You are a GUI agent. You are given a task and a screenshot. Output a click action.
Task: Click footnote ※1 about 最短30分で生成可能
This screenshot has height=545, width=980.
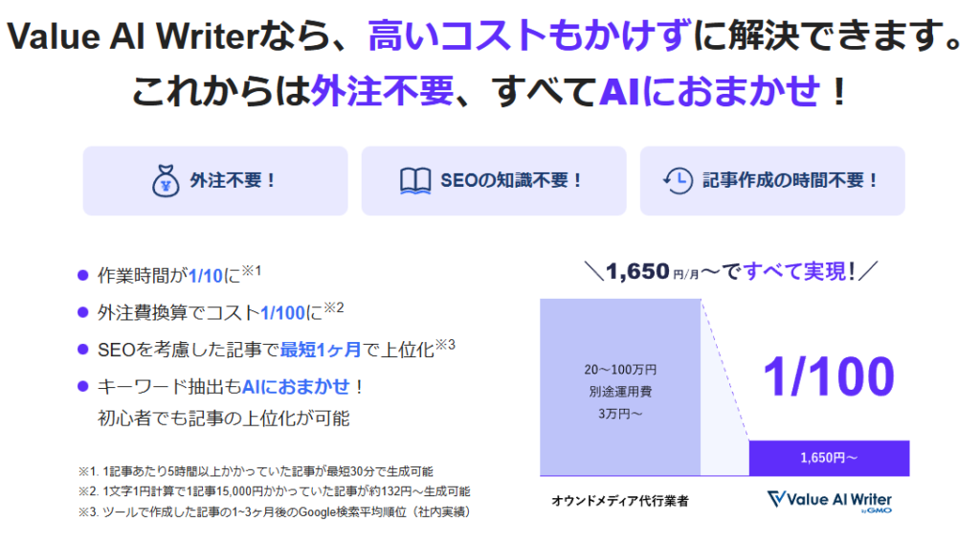pyautogui.click(x=256, y=471)
